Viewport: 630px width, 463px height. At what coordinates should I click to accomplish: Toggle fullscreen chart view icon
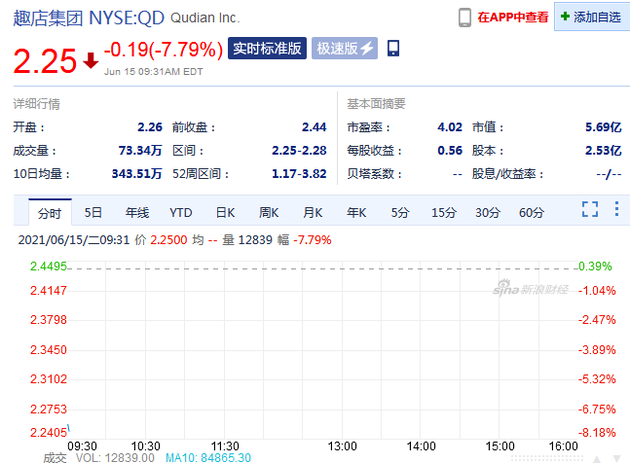590,210
